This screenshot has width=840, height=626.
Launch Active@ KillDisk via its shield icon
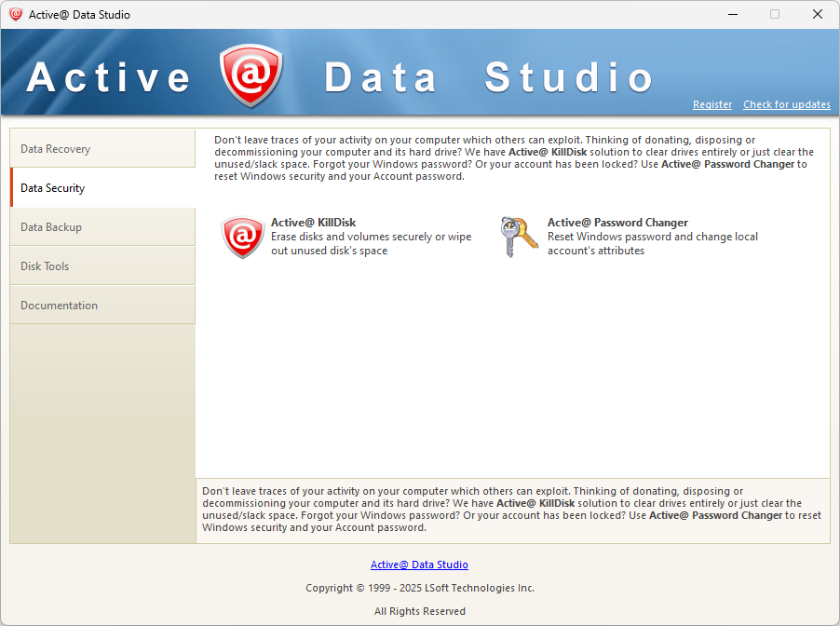click(x=243, y=237)
